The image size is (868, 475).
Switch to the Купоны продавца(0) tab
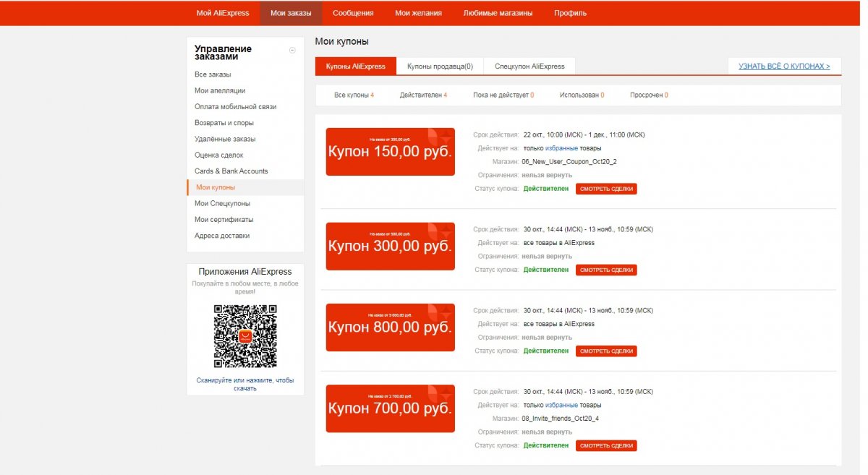[x=440, y=67]
